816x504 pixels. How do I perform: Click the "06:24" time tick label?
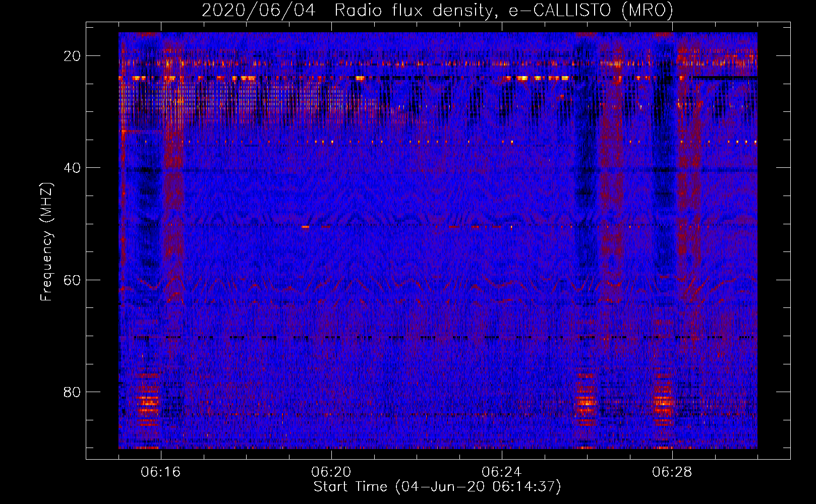tap(502, 472)
